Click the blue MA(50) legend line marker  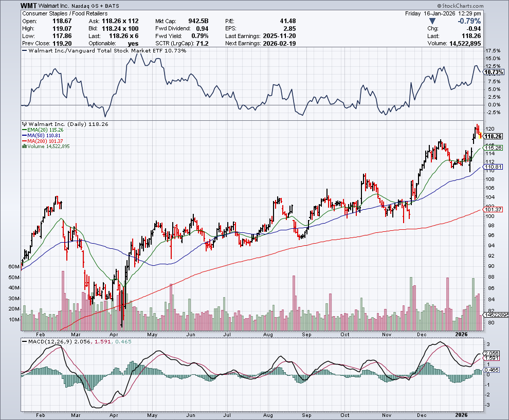[23, 136]
